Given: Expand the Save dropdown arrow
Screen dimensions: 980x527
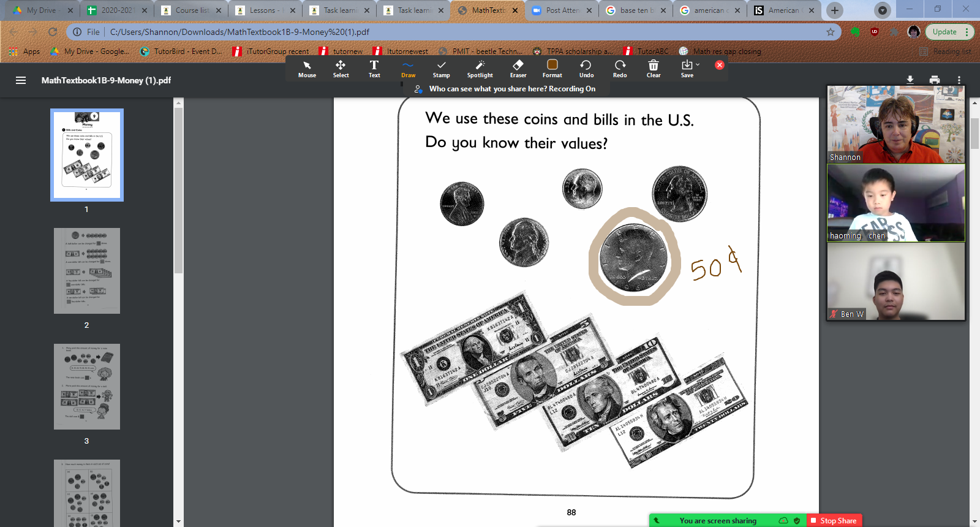Looking at the screenshot, I should (698, 64).
